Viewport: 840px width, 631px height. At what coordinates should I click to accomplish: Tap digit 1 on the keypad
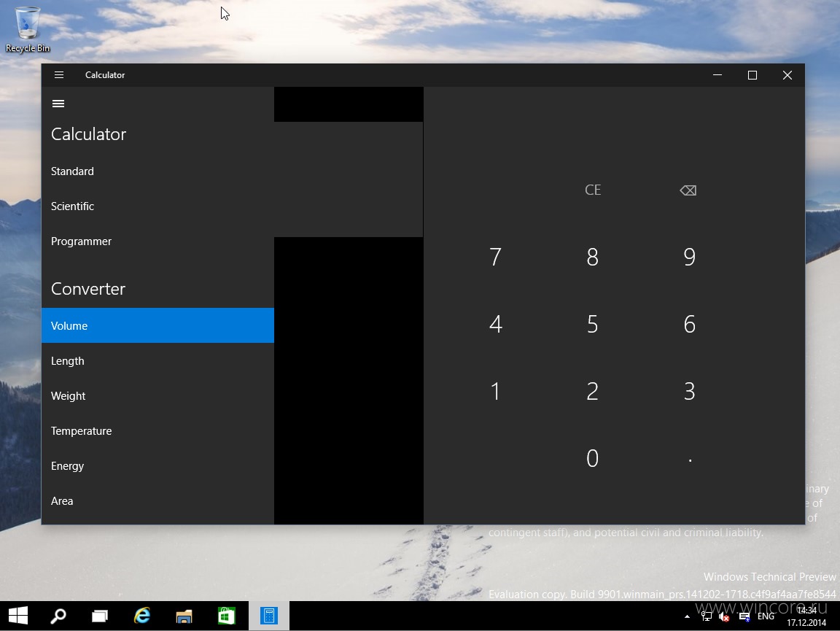point(496,391)
